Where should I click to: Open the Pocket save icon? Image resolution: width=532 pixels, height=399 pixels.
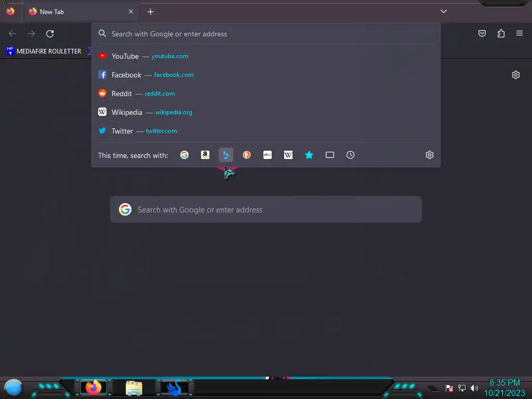click(x=482, y=33)
